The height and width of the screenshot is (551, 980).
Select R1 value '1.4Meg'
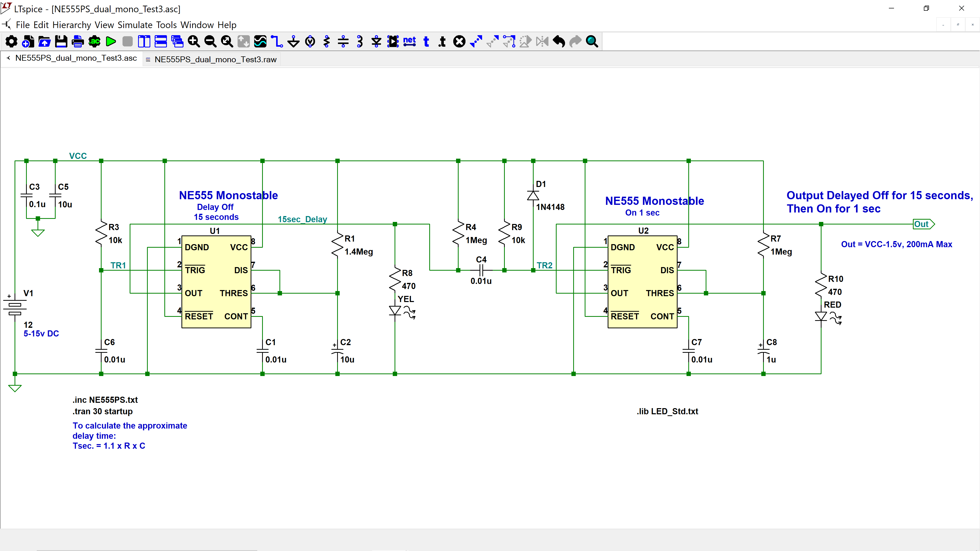click(359, 252)
